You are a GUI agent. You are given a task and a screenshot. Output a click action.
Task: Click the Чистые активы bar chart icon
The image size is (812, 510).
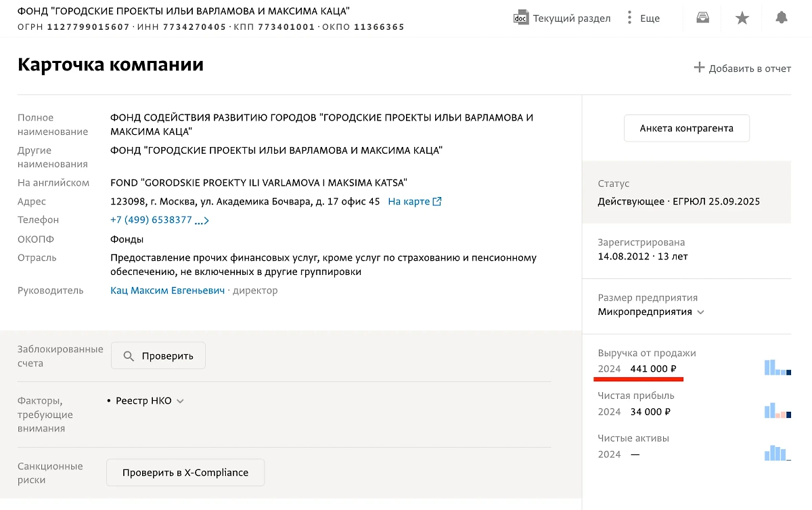pyautogui.click(x=777, y=452)
